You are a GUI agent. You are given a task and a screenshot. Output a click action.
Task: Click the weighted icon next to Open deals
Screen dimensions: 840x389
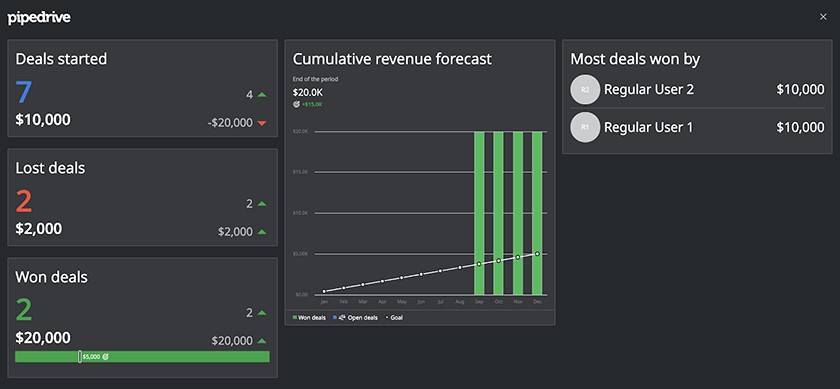coord(342,318)
